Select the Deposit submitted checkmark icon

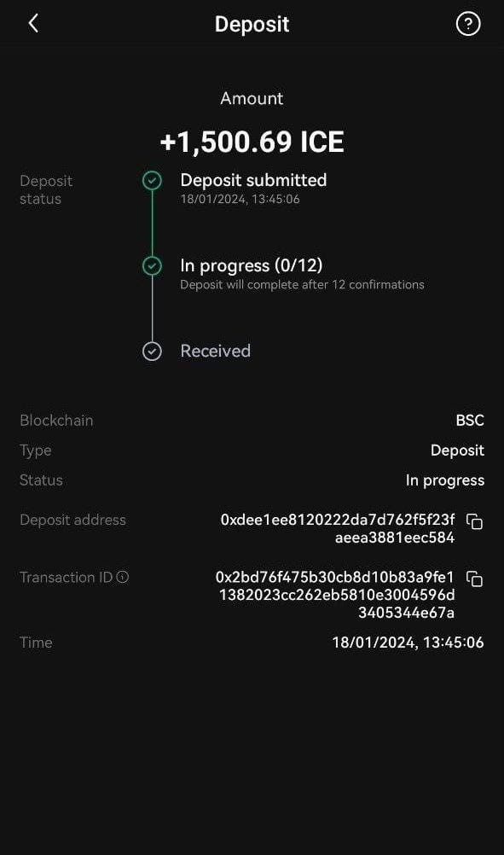[x=152, y=181]
